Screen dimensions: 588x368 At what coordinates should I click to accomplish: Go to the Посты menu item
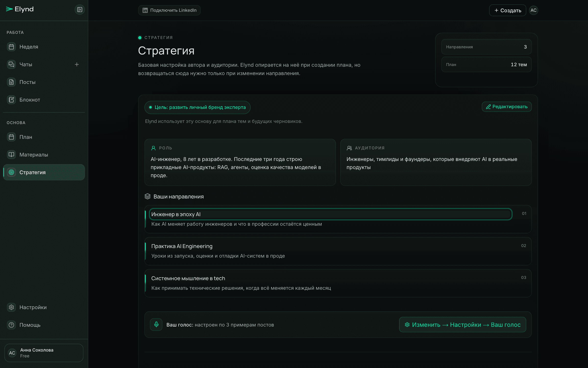tap(44, 82)
